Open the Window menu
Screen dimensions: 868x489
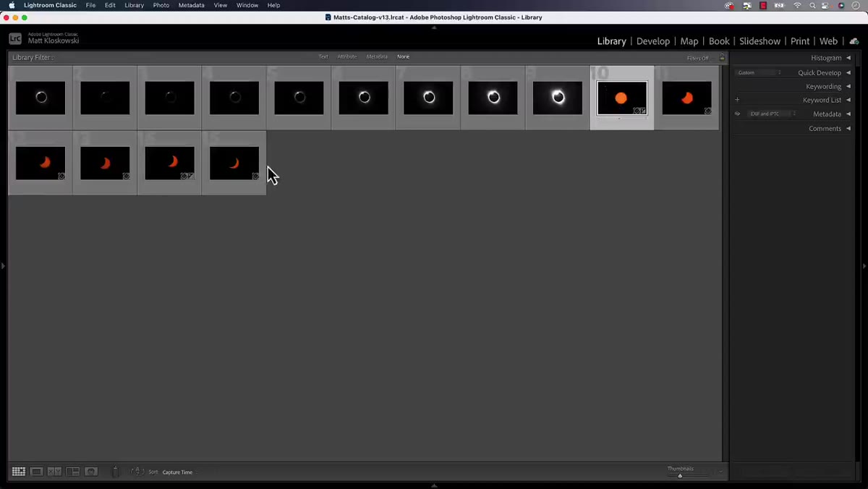[x=247, y=5]
